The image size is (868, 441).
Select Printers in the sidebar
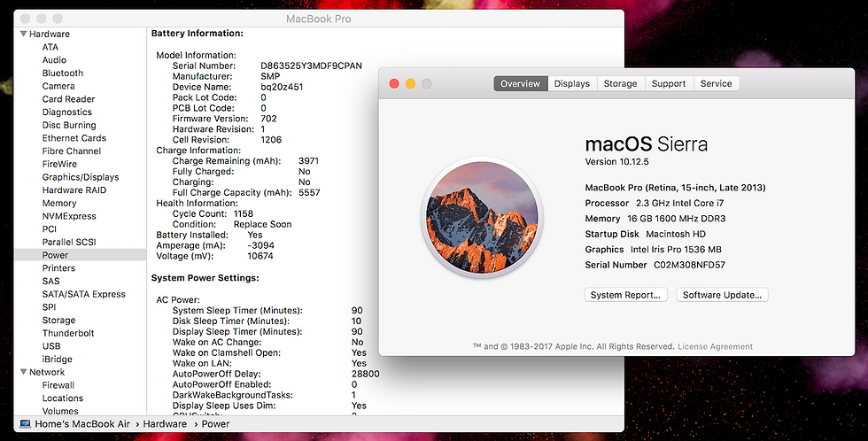tap(58, 267)
